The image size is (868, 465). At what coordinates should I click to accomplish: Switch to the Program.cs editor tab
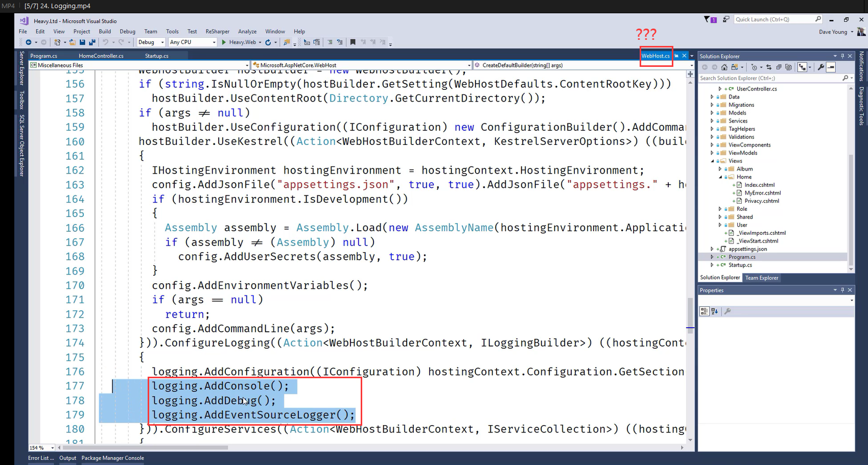(x=43, y=56)
